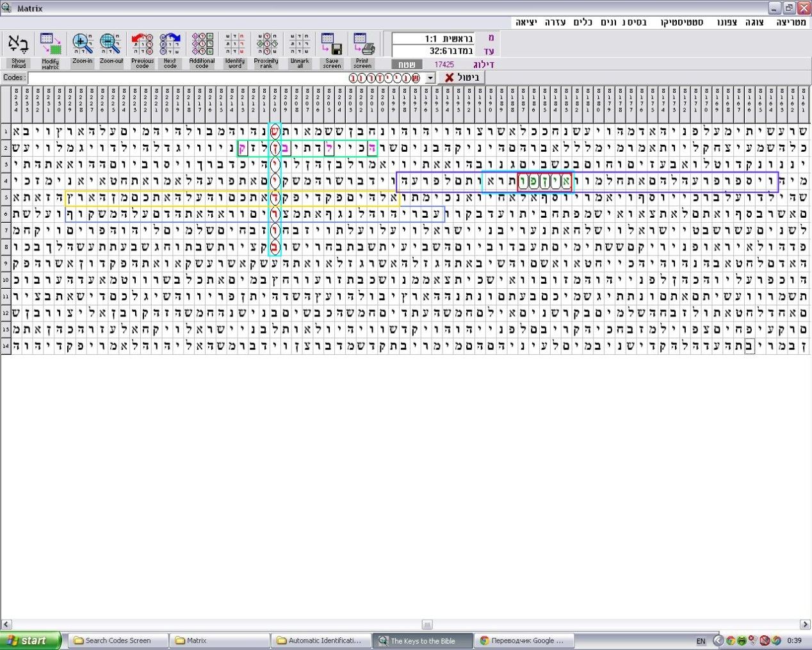812x650 pixels.
Task: Open the עזרה help menu
Action: [x=555, y=22]
